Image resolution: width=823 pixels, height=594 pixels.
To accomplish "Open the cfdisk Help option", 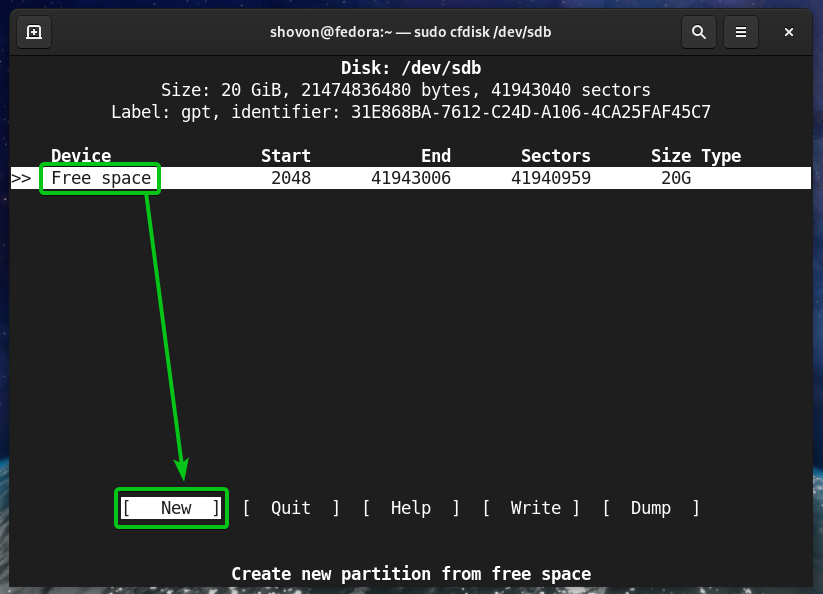I will tap(411, 508).
